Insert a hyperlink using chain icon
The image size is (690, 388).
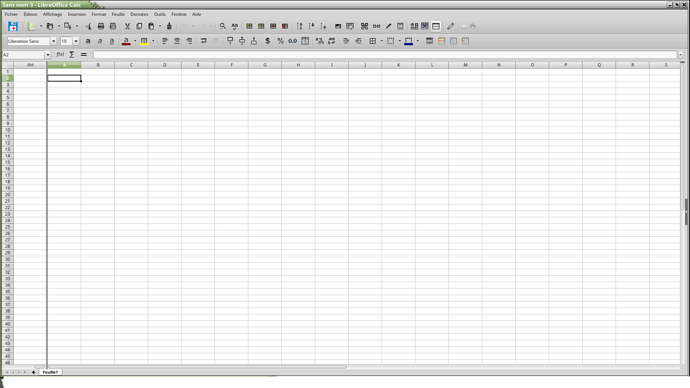[x=376, y=26]
